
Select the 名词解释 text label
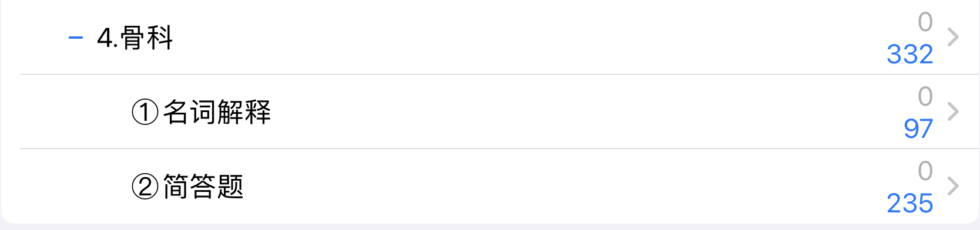(x=217, y=112)
